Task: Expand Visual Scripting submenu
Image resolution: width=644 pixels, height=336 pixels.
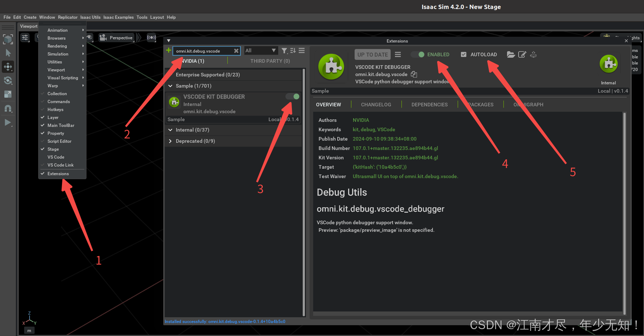Action: click(62, 78)
